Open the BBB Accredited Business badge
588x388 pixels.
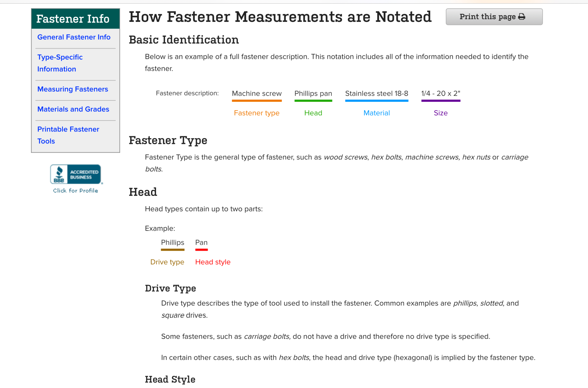(76, 174)
